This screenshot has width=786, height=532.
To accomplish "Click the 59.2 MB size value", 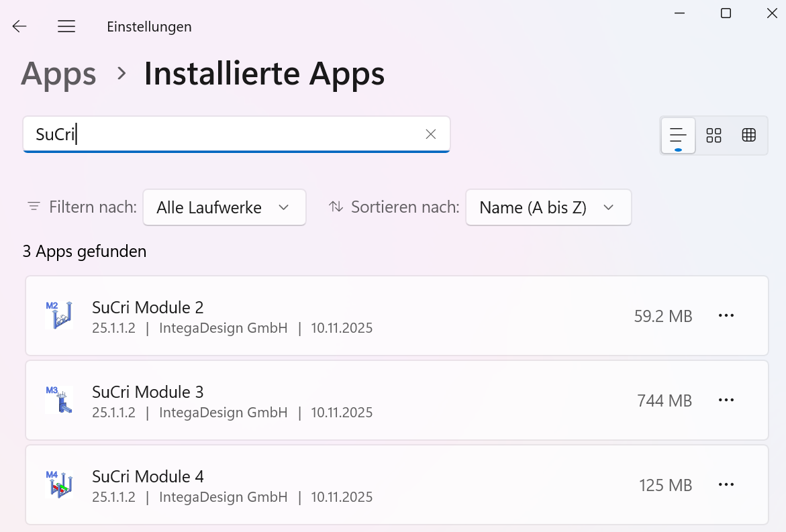I will pos(663,316).
